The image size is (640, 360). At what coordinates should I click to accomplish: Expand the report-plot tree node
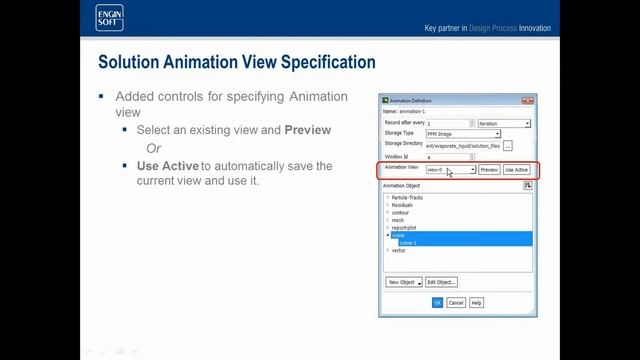[387, 228]
